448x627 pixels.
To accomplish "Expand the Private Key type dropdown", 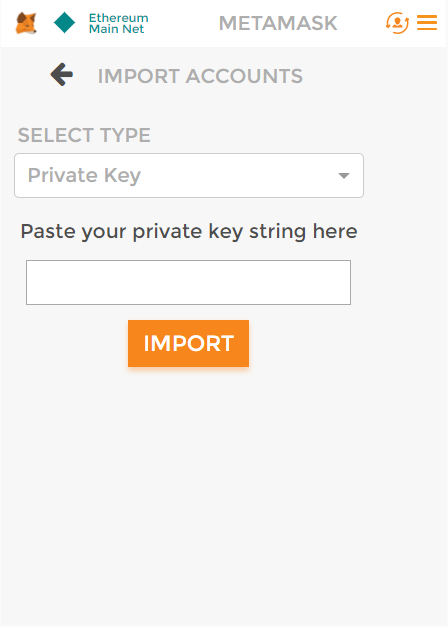I will click(189, 176).
